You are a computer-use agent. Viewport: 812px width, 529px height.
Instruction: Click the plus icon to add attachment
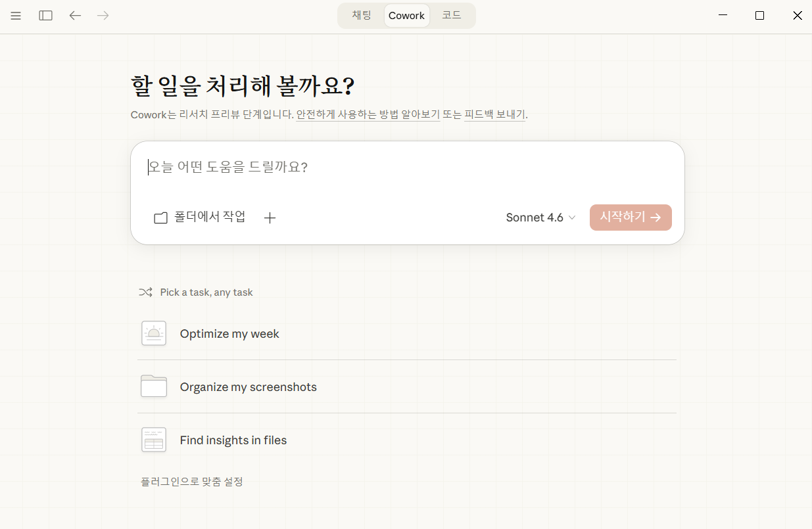270,218
